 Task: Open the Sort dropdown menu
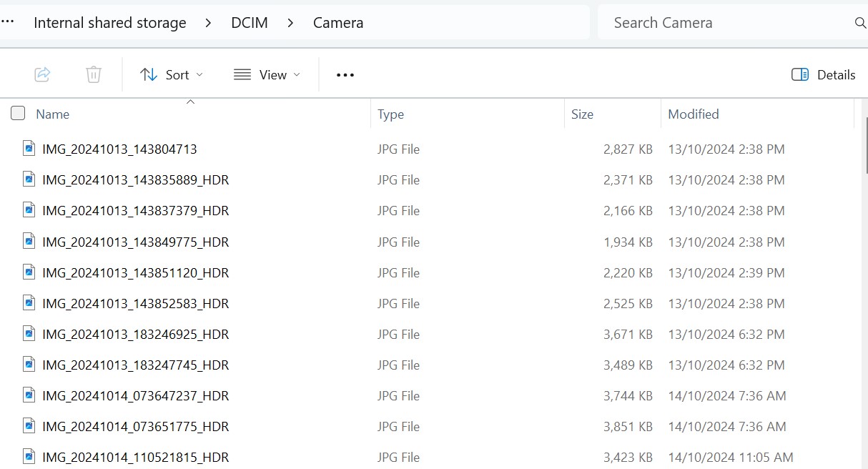coord(172,74)
